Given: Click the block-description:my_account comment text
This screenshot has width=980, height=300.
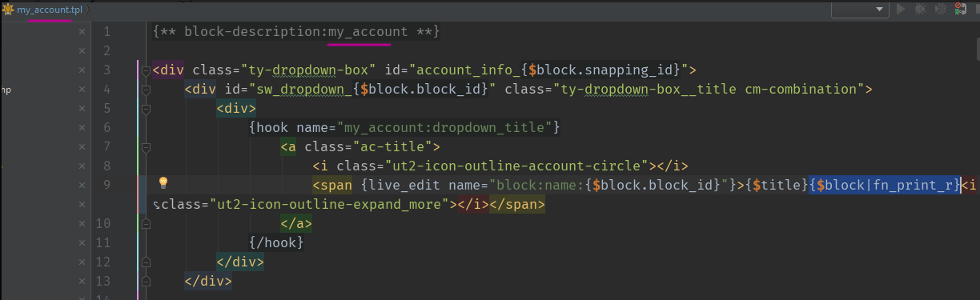Looking at the screenshot, I should (x=296, y=32).
